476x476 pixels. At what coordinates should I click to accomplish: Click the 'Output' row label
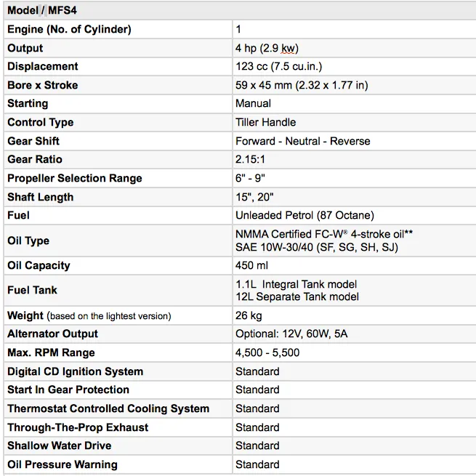tap(25, 48)
